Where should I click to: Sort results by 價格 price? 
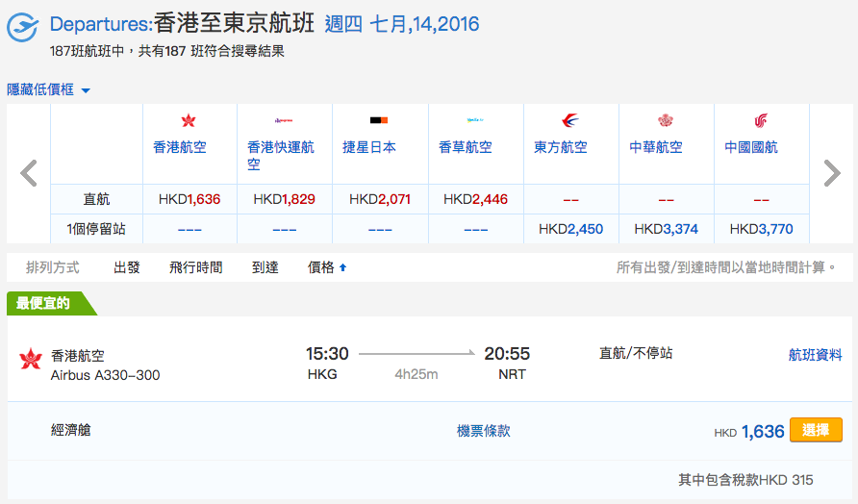tap(320, 267)
